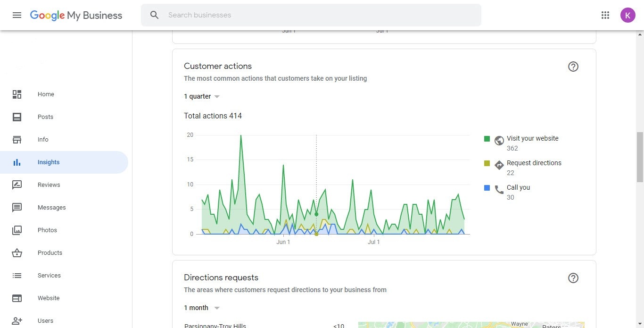Expand the 1 month period dropdown

[x=202, y=308]
